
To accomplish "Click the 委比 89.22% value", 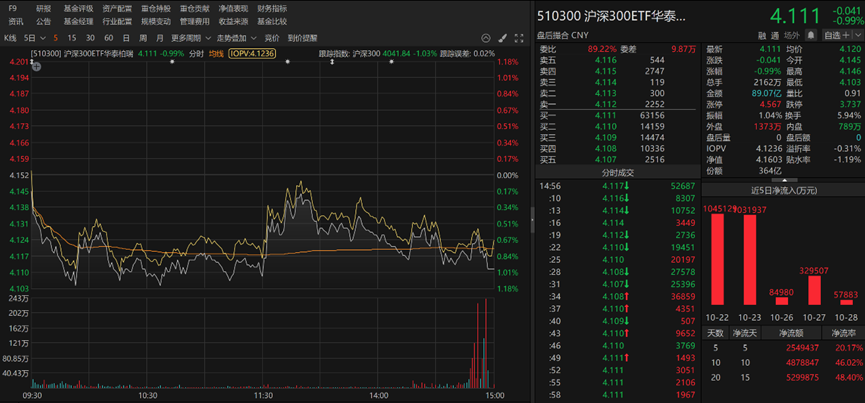I will [602, 49].
